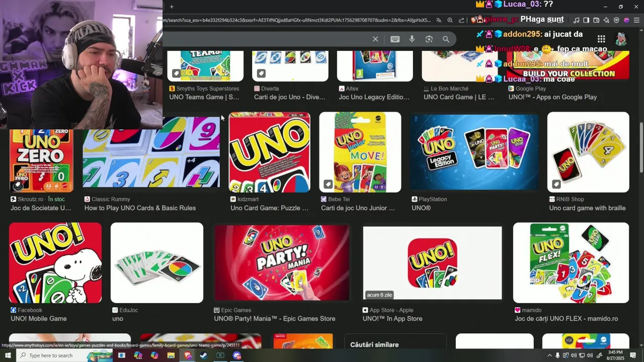Select the UNO Flex cards thumbnail
This screenshot has width=644, height=362.
pos(571,262)
